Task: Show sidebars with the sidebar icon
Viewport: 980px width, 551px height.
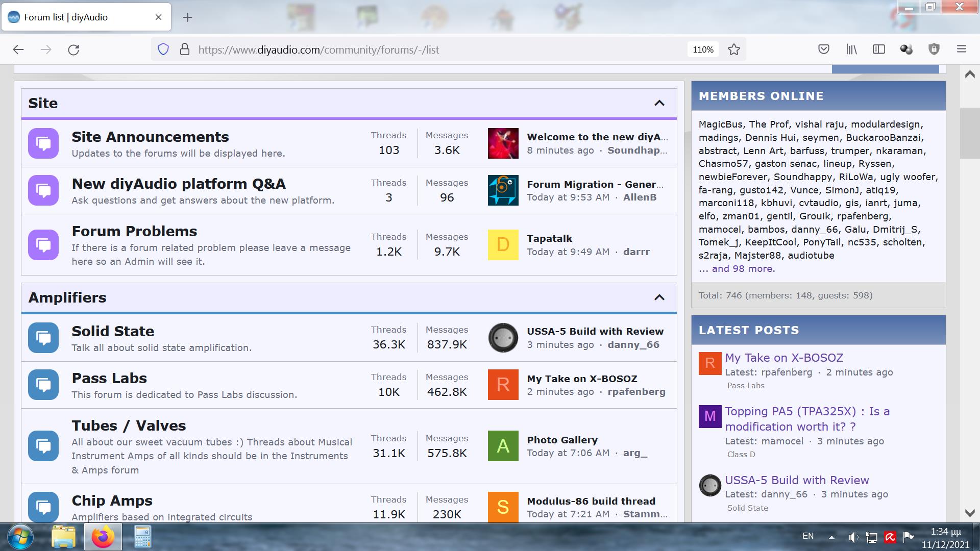Action: [878, 49]
